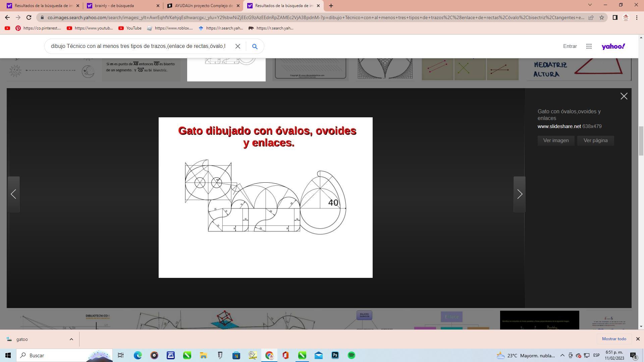The image size is (644, 362).
Task: Run search with the magnifying glass icon
Action: click(x=255, y=46)
